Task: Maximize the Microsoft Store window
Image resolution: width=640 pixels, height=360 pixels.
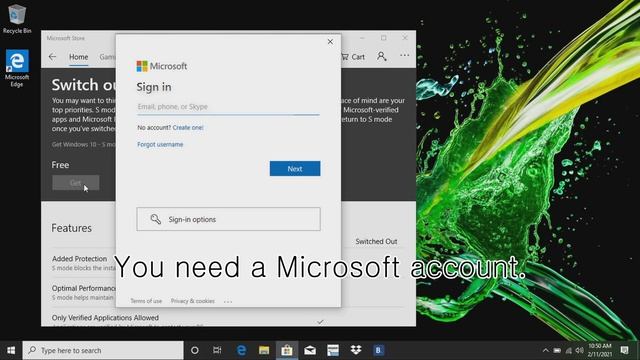Action: tap(383, 38)
